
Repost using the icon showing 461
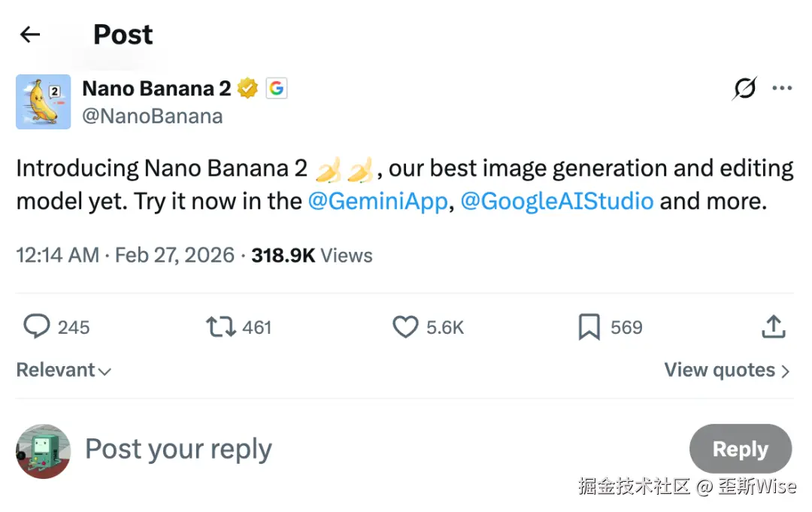click(220, 327)
